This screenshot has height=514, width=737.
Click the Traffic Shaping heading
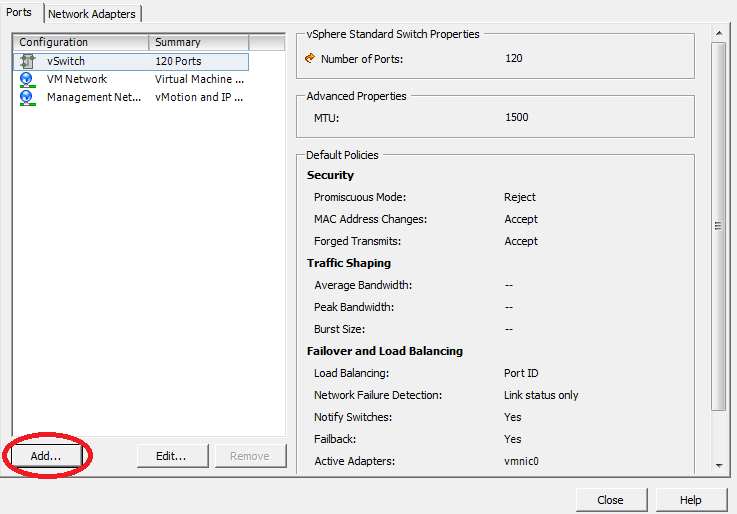[x=349, y=263]
